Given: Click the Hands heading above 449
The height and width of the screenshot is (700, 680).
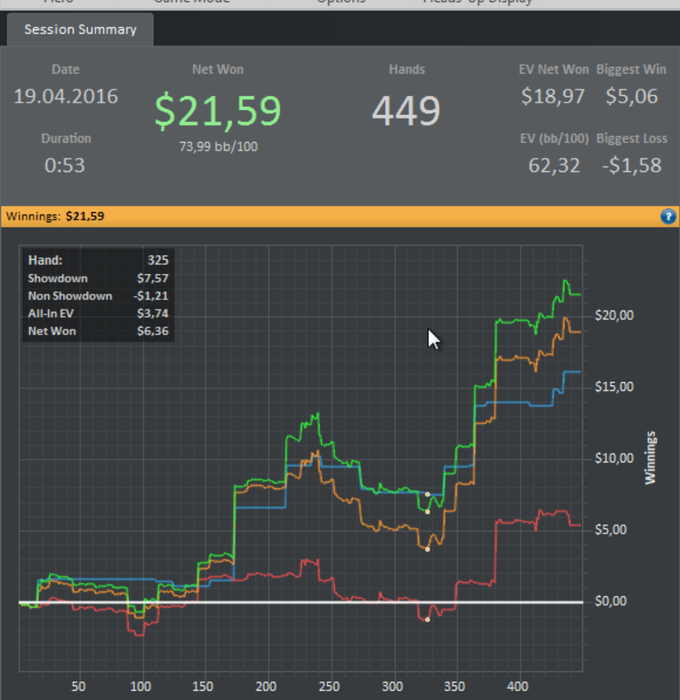Looking at the screenshot, I should coord(407,70).
